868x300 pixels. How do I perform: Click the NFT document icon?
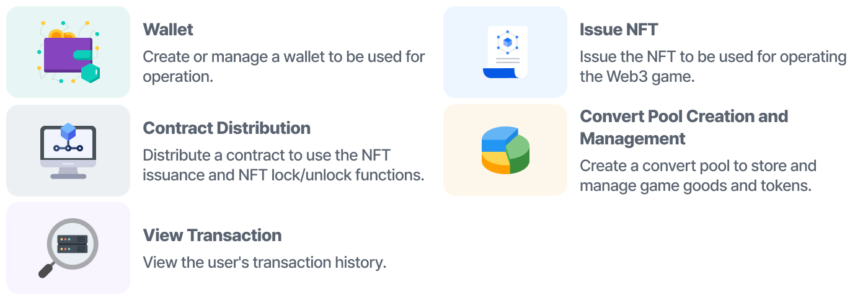(505, 52)
